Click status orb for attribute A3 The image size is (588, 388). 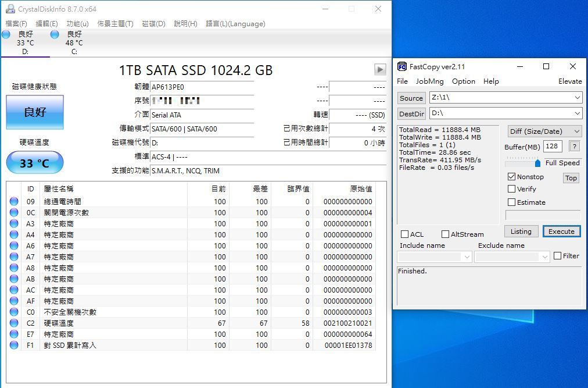(14, 223)
